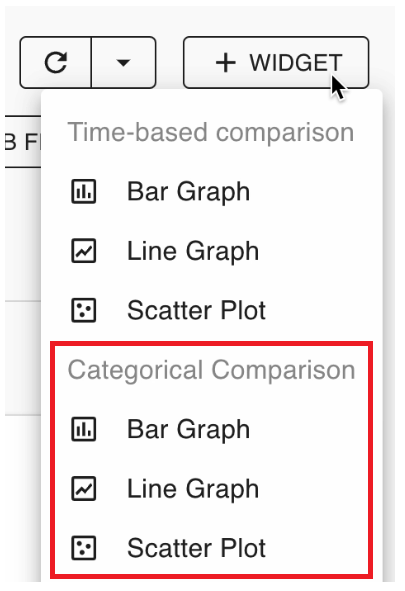Open the dropdown arrow beside refresh
This screenshot has height=591, width=405.
tap(124, 63)
